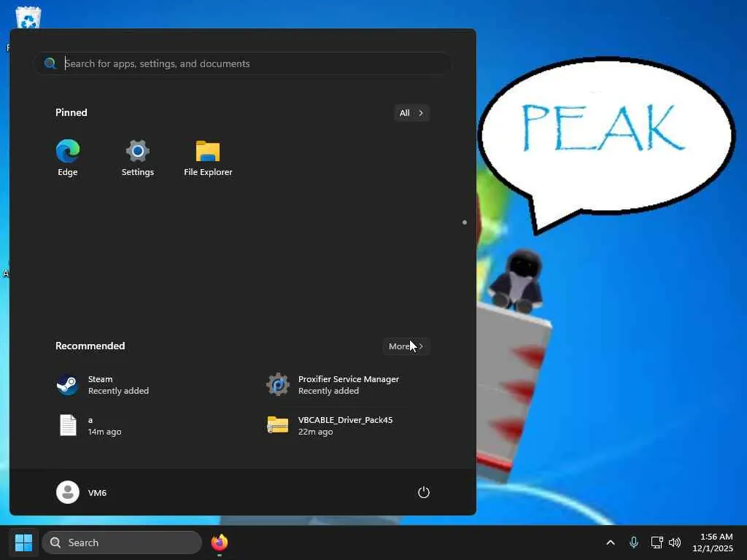
Task: Show hidden system tray icons
Action: 611,542
